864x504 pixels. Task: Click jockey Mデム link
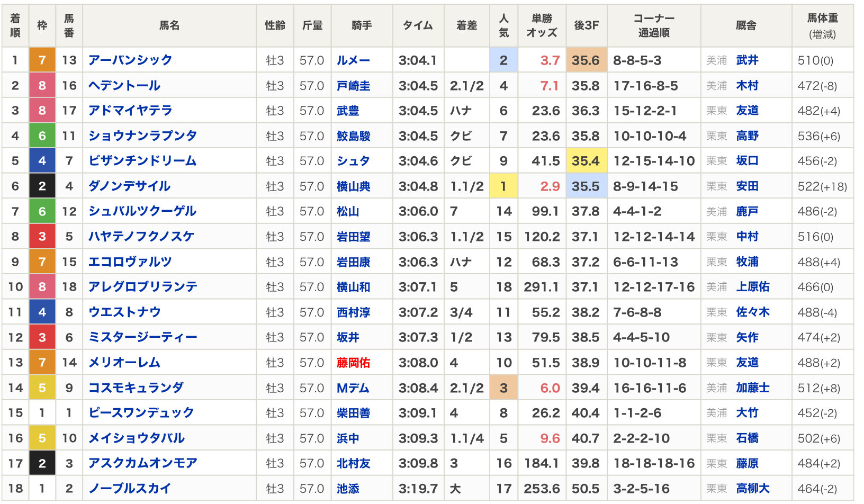click(x=353, y=388)
